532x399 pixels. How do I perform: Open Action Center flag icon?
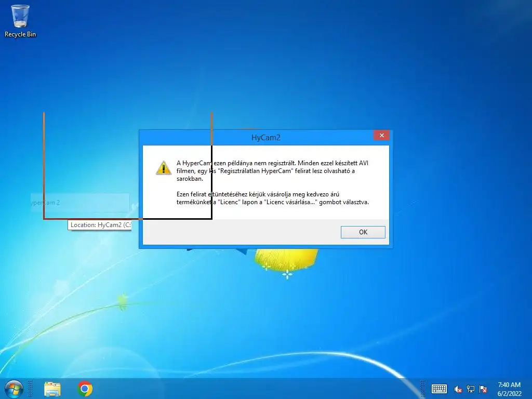pos(483,389)
